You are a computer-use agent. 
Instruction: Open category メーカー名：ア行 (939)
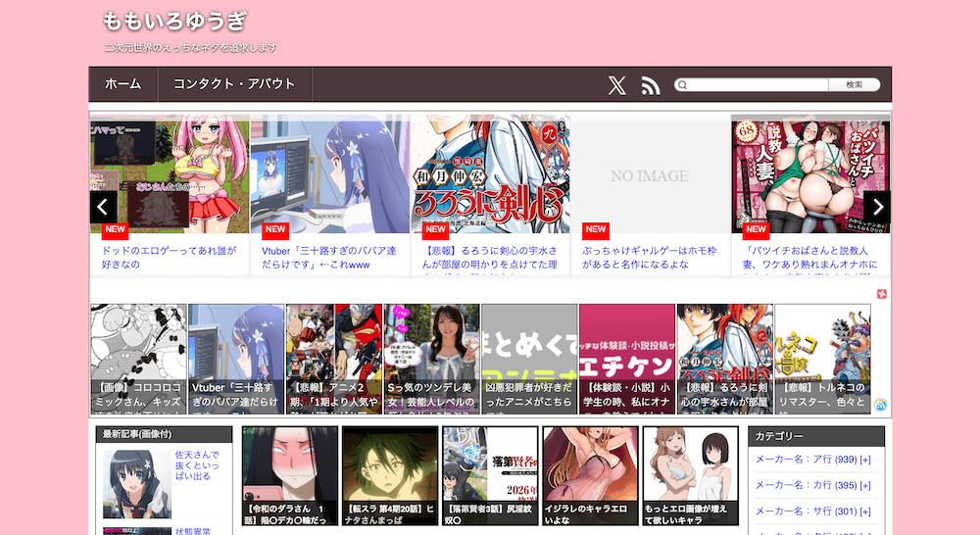pyautogui.click(x=806, y=460)
